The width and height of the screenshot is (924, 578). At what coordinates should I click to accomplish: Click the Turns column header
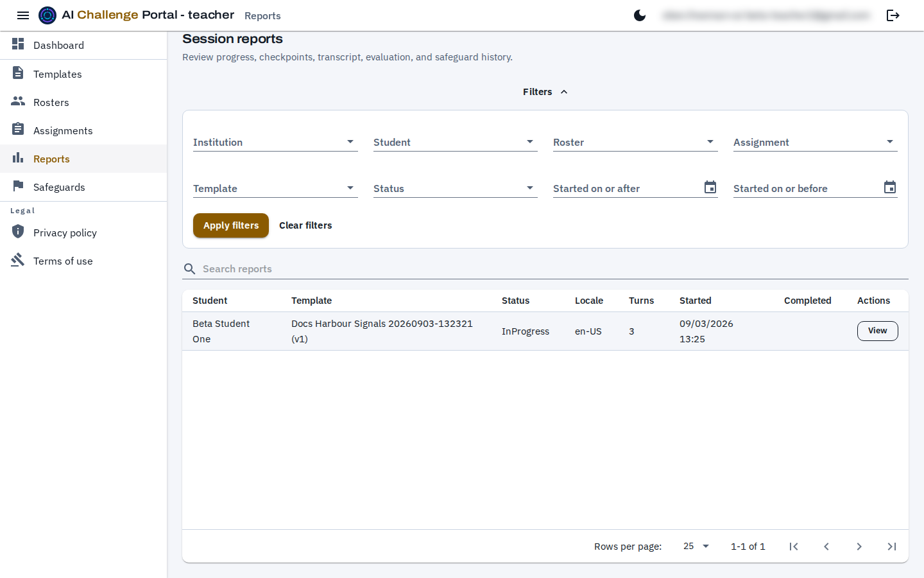click(641, 301)
